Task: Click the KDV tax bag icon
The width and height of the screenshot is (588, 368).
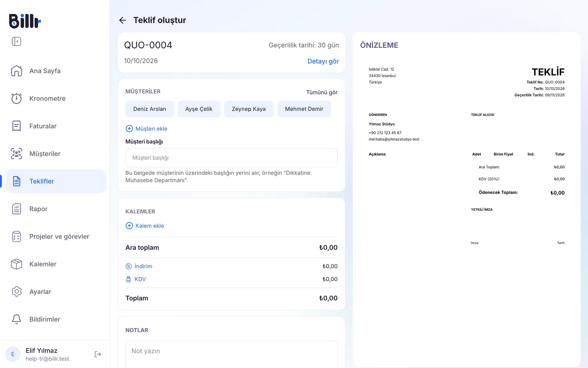Action: click(129, 279)
